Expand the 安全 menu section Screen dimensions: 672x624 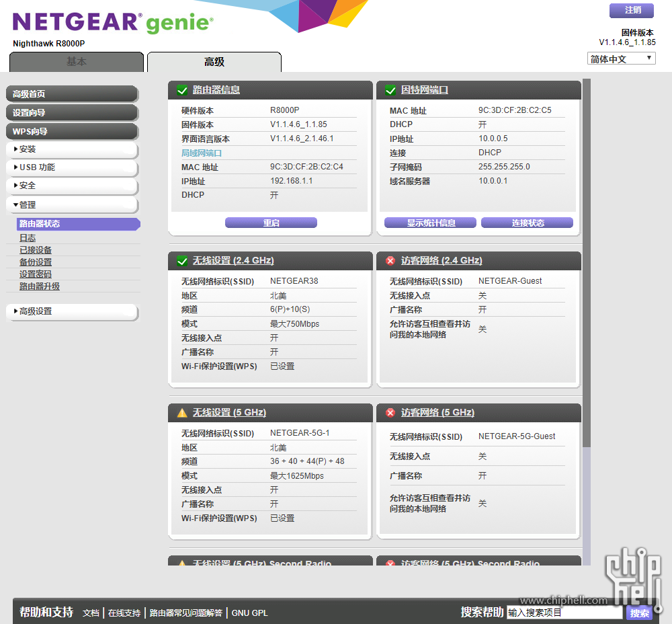pos(72,186)
